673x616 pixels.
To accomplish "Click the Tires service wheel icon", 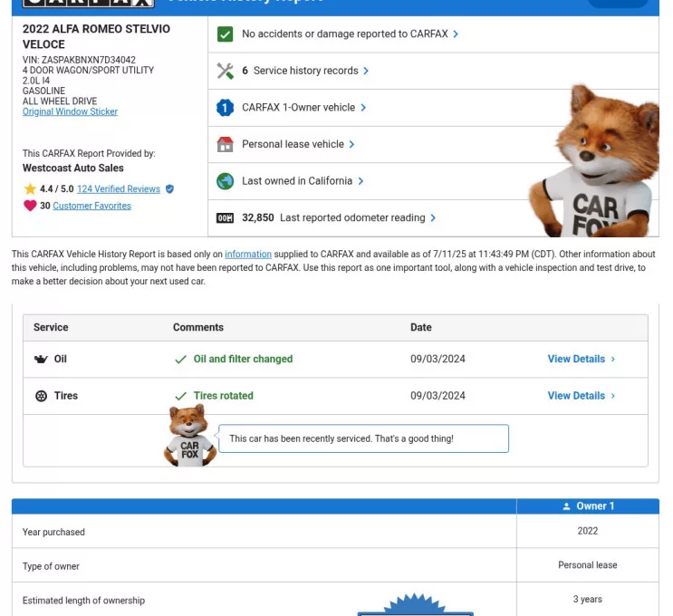I will [x=41, y=396].
